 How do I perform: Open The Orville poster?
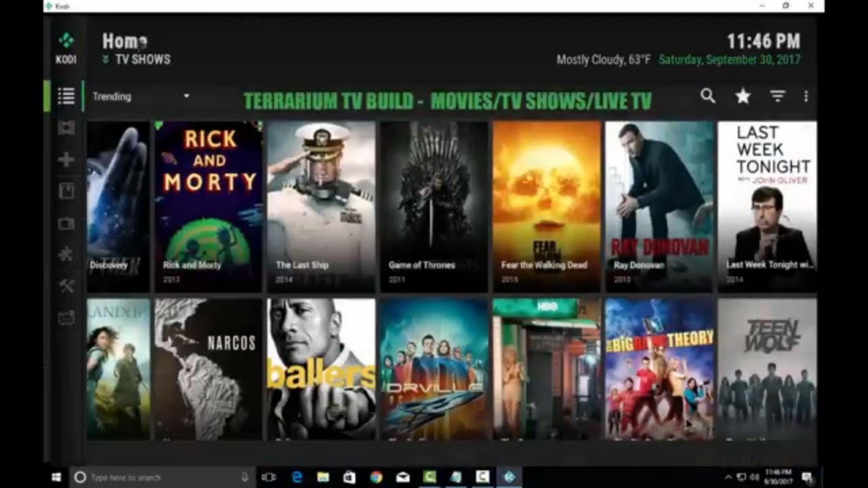434,369
